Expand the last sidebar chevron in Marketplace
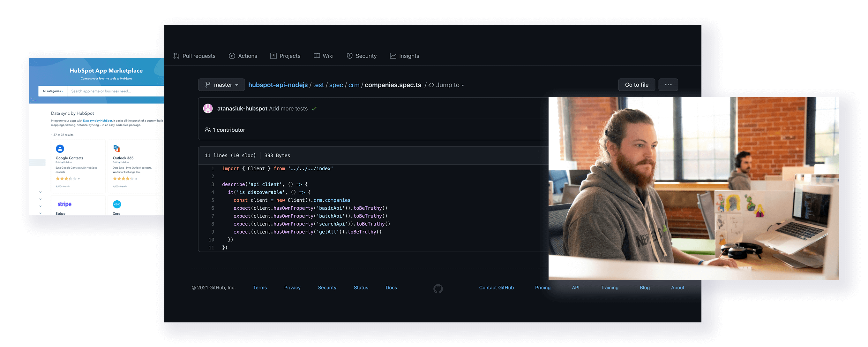This screenshot has height=347, width=868. (41, 213)
